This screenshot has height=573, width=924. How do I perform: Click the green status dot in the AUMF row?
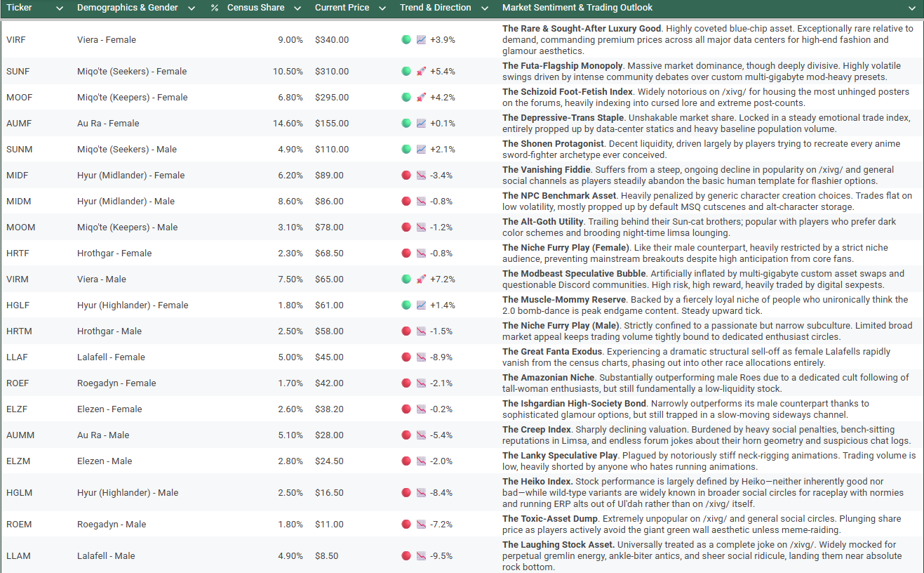[406, 124]
